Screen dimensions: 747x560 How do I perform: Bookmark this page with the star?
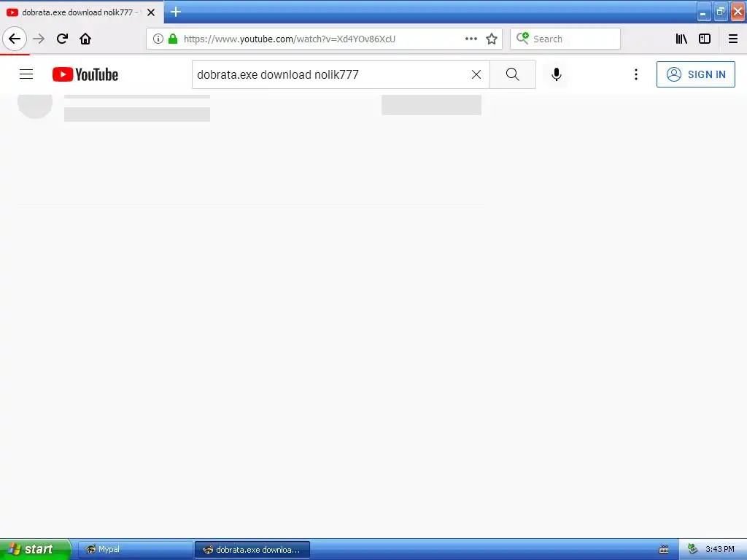click(x=492, y=39)
